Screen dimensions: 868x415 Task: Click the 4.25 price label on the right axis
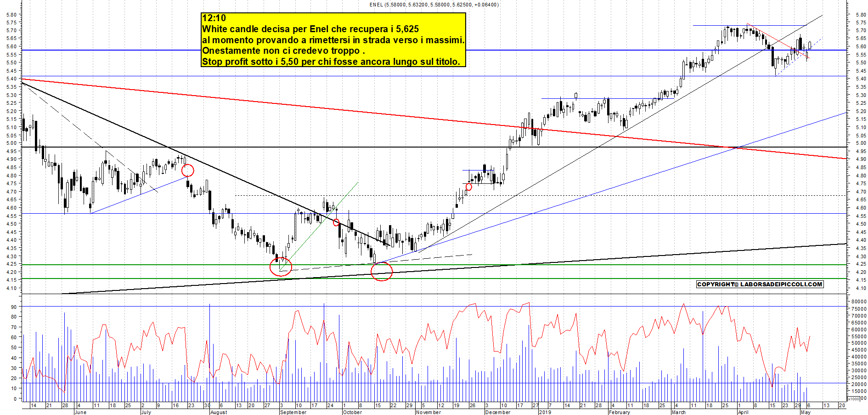(861, 264)
